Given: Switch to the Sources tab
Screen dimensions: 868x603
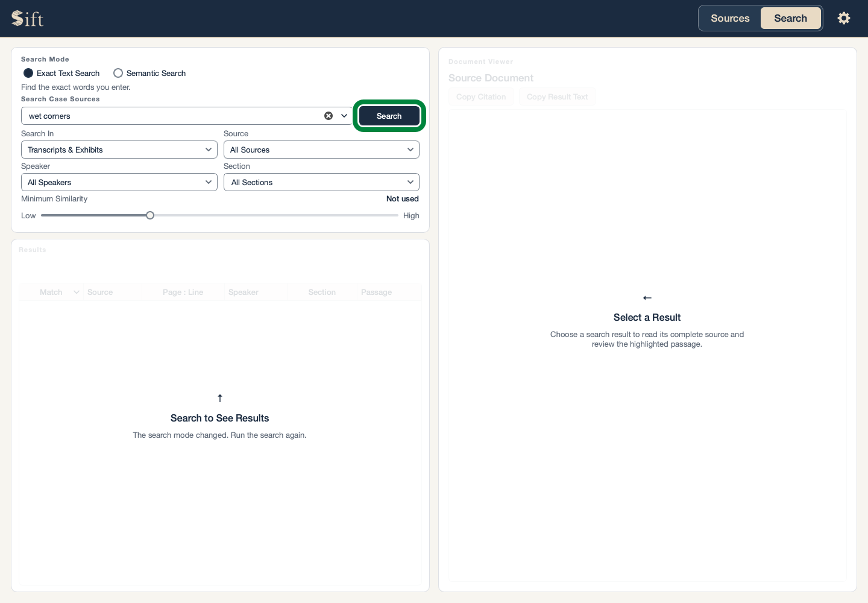Looking at the screenshot, I should pos(730,18).
